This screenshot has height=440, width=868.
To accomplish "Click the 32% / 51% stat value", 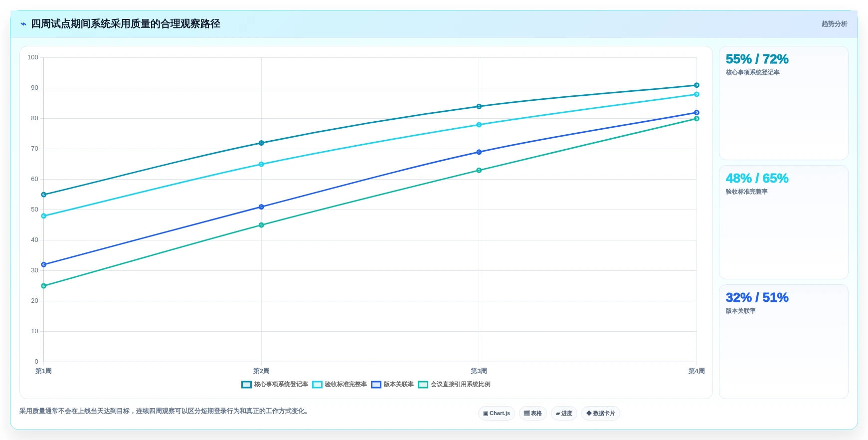I will [x=757, y=298].
